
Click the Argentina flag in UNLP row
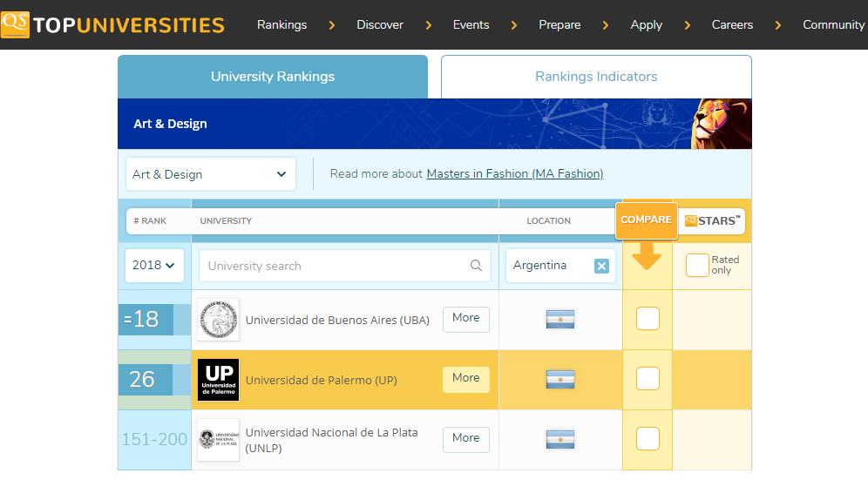tap(560, 440)
